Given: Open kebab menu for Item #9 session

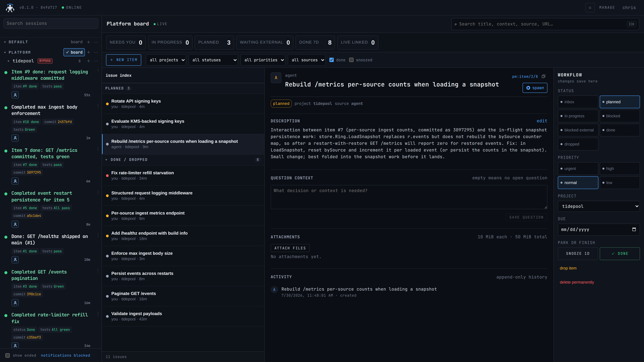Looking at the screenshot, I should tap(98, 71).
